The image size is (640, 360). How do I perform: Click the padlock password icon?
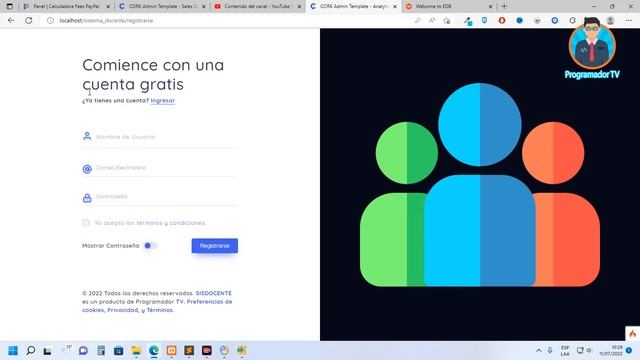pos(87,198)
